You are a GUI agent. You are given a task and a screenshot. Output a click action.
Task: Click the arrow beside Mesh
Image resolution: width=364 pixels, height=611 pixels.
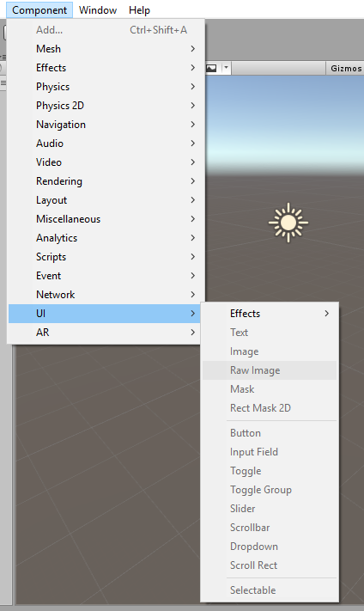coord(192,49)
